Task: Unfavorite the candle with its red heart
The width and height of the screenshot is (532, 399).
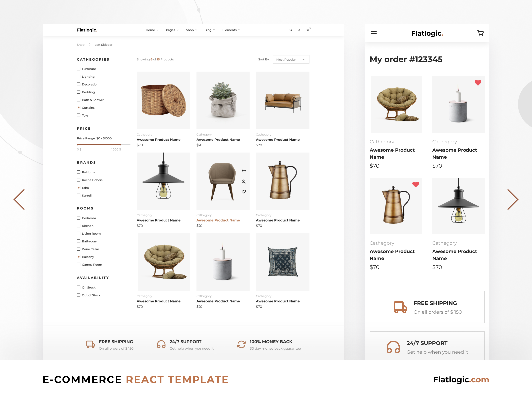Action: click(478, 83)
